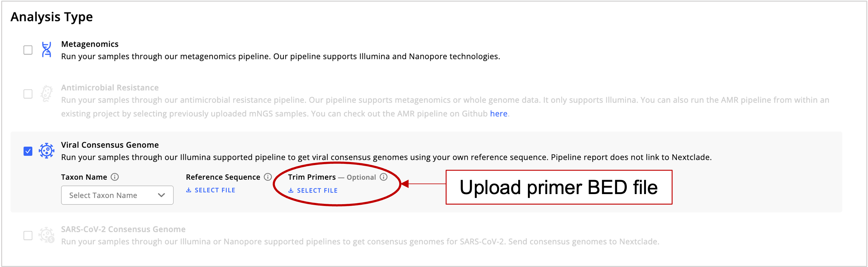Click the Viral Consensus Genome virus icon
Image resolution: width=868 pixels, height=267 pixels.
pos(46,151)
